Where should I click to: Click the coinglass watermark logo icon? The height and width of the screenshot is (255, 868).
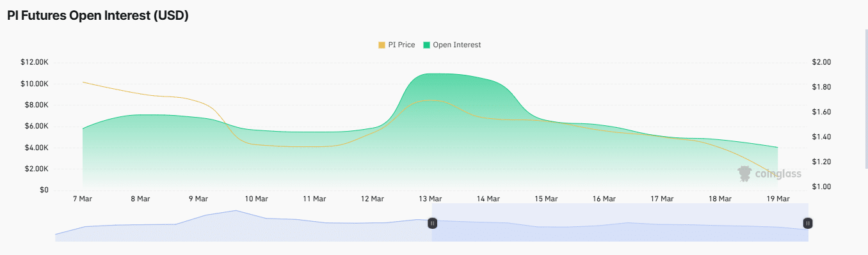[x=744, y=173]
